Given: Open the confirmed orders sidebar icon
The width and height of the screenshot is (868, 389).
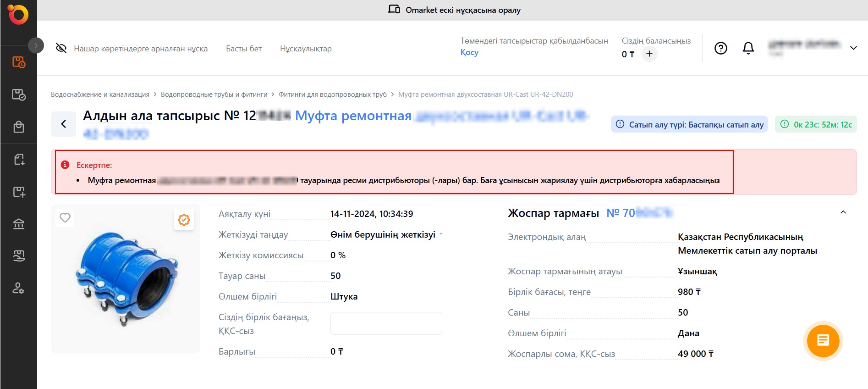Looking at the screenshot, I should tap(19, 94).
